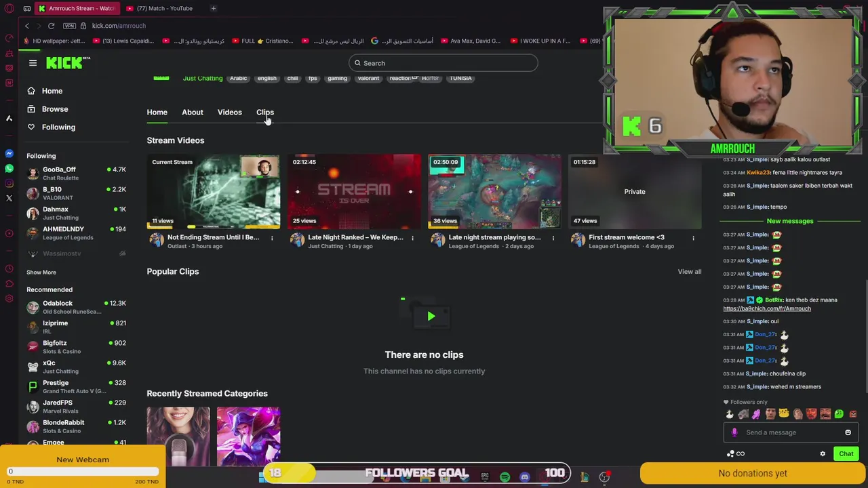The width and height of the screenshot is (868, 488).
Task: Open Dahmax followed channel
Action: [76, 213]
